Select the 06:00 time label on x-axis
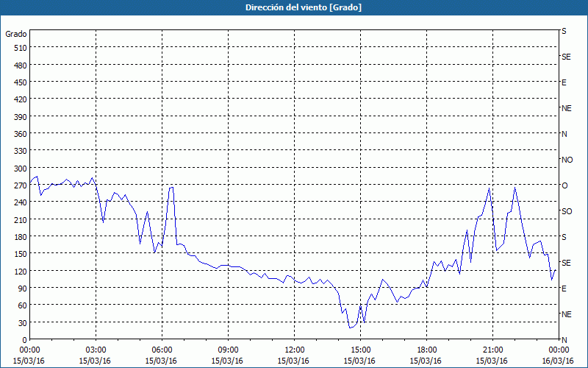This screenshot has height=368, width=588. [x=161, y=350]
